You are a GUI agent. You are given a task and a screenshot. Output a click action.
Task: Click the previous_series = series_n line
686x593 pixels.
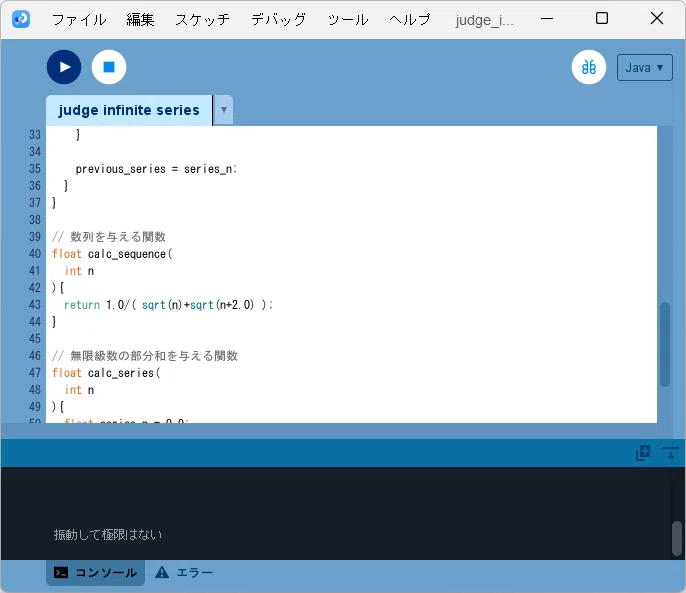[x=156, y=169]
